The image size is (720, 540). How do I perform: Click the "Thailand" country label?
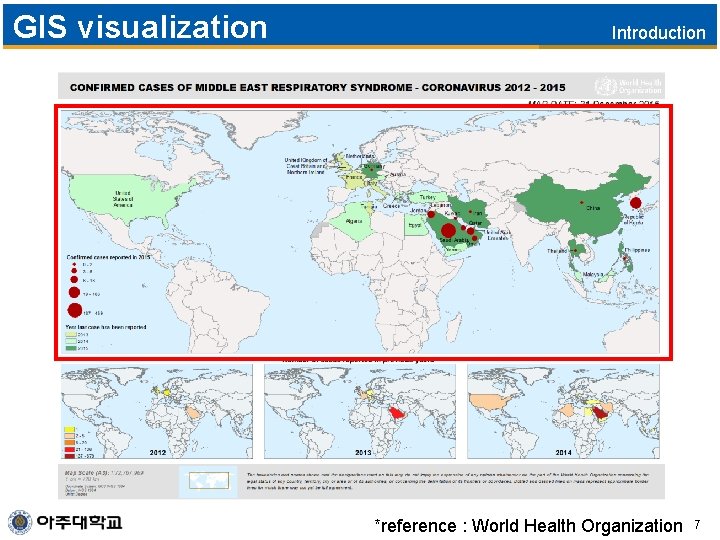pyautogui.click(x=557, y=251)
